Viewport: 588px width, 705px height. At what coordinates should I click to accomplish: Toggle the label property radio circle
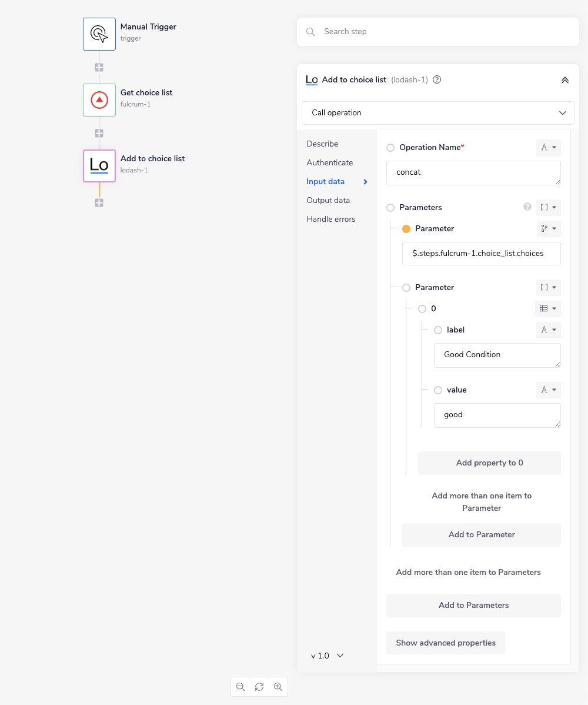coord(438,330)
